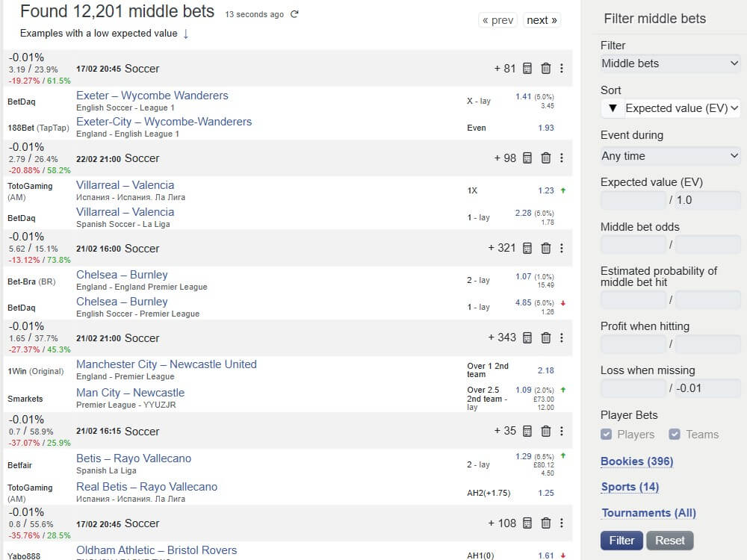Change the Sort dropdown from Expected value (EV)
The width and height of the screenshot is (747, 560).
coord(680,108)
